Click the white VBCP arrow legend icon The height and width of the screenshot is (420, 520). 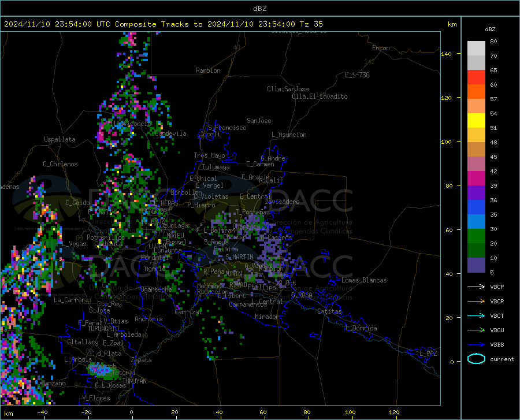[x=476, y=287]
